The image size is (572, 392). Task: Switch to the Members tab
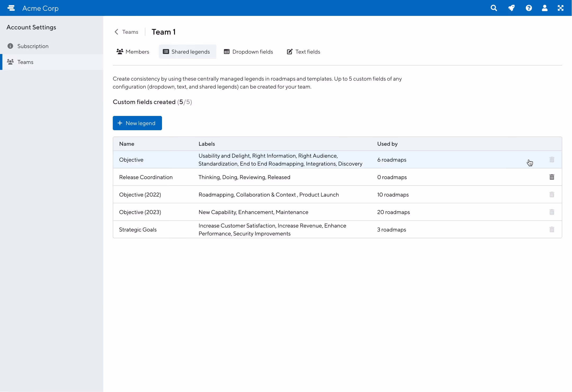pyautogui.click(x=133, y=52)
